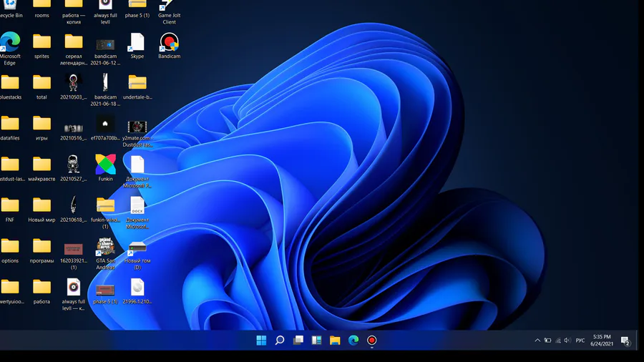Open the Windows Start menu
This screenshot has height=362, width=644.
click(261, 341)
